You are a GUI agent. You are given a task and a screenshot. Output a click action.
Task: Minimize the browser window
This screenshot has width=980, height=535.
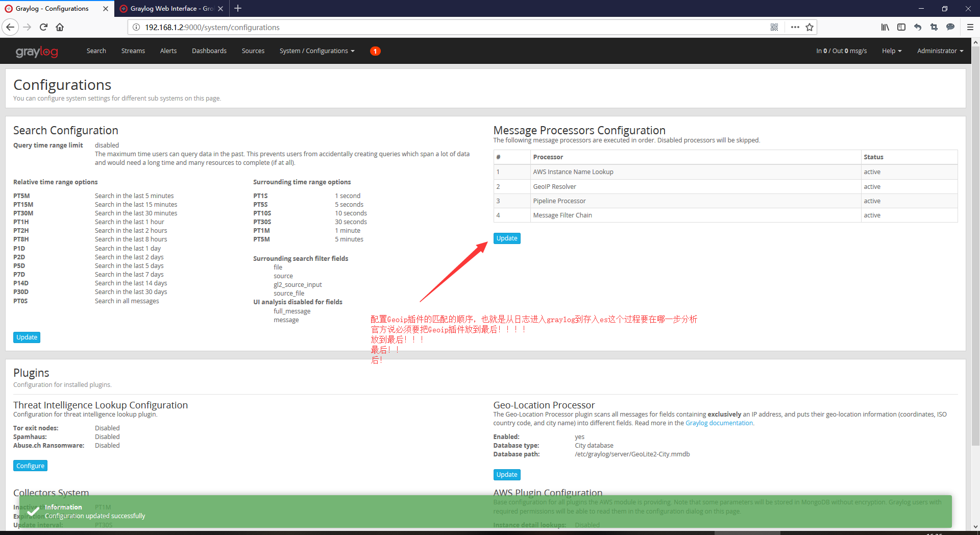point(921,8)
